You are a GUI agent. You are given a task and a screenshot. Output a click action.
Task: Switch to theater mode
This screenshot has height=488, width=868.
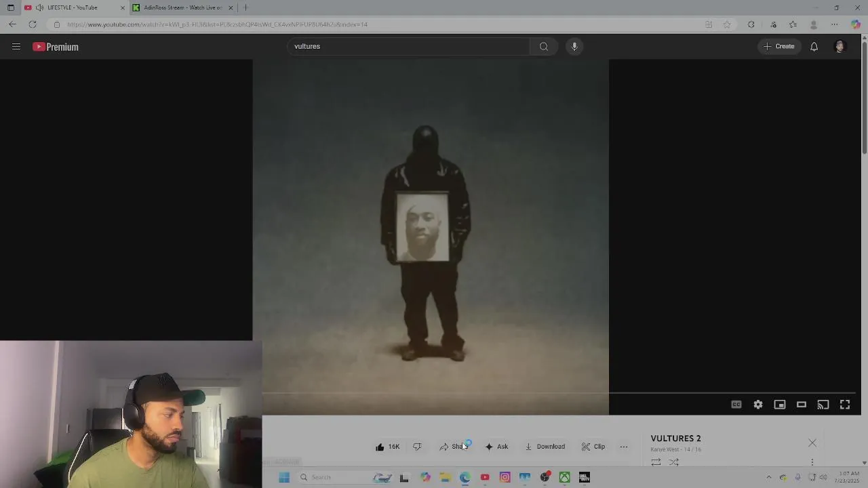(x=802, y=405)
